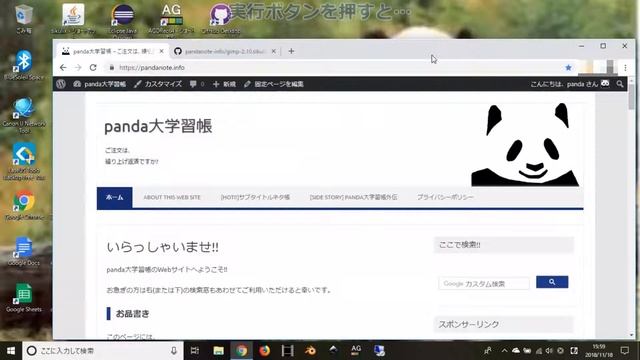640x360 pixels.
Task: Launch Blender from the taskbar
Action: pyautogui.click(x=310, y=351)
